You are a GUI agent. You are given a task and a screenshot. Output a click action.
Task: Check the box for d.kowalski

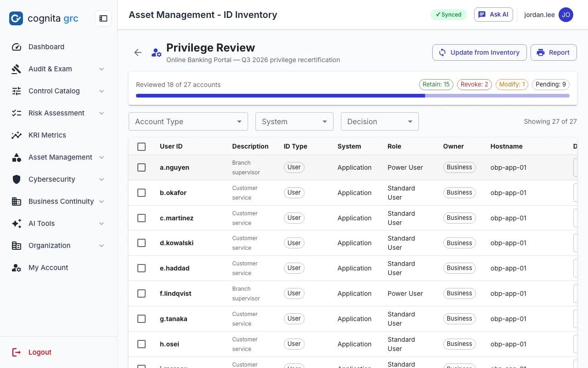tap(141, 243)
